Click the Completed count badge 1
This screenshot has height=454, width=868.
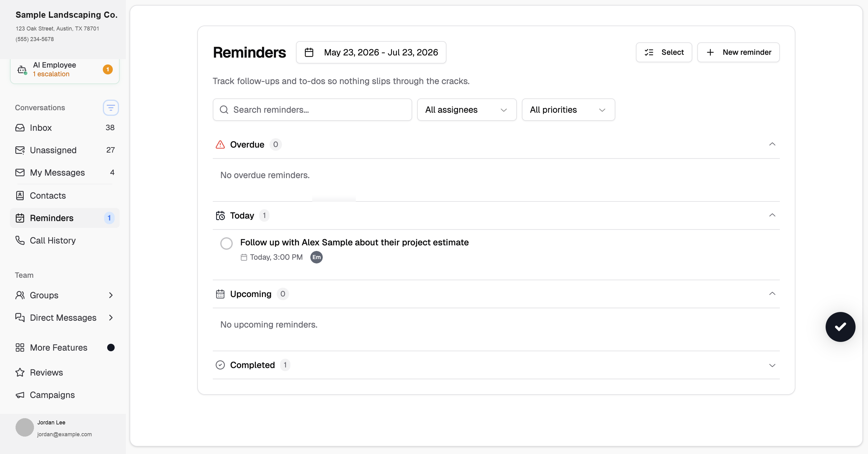285,365
